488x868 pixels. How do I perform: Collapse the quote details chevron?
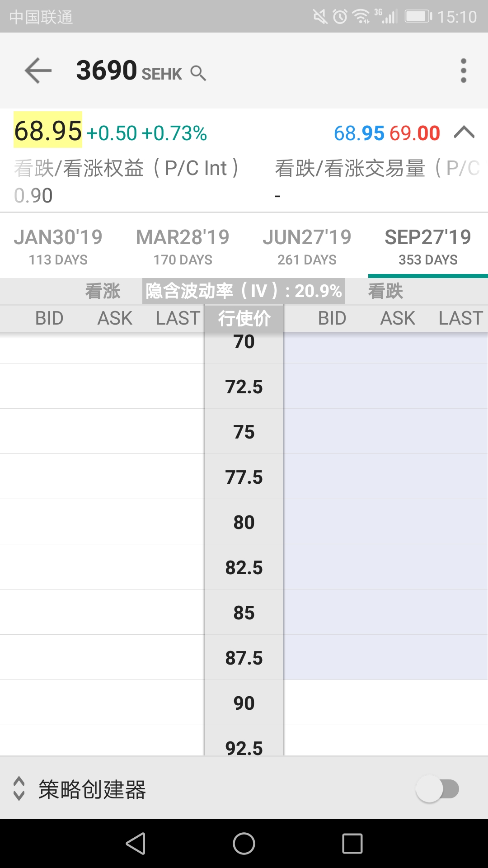click(x=464, y=132)
